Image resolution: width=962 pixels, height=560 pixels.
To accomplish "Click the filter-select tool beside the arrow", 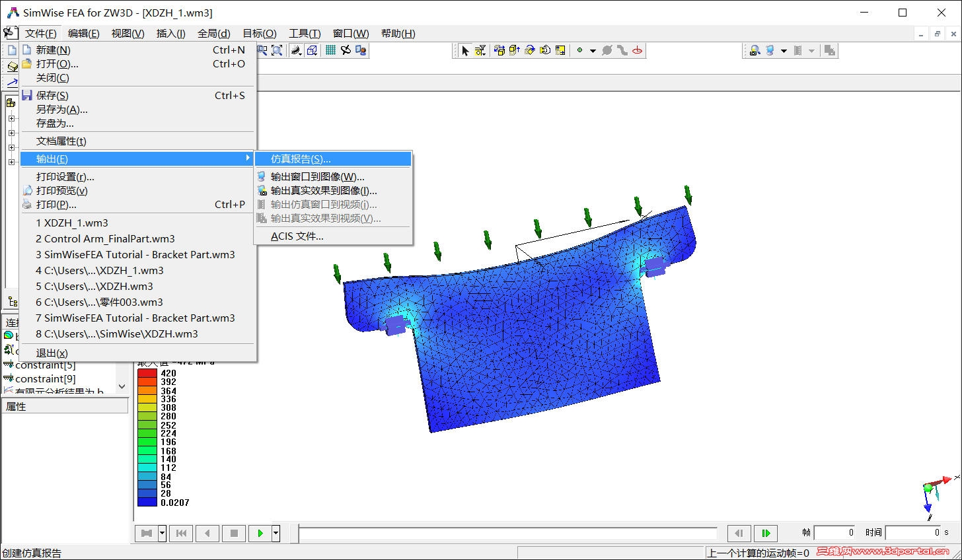I will click(480, 50).
